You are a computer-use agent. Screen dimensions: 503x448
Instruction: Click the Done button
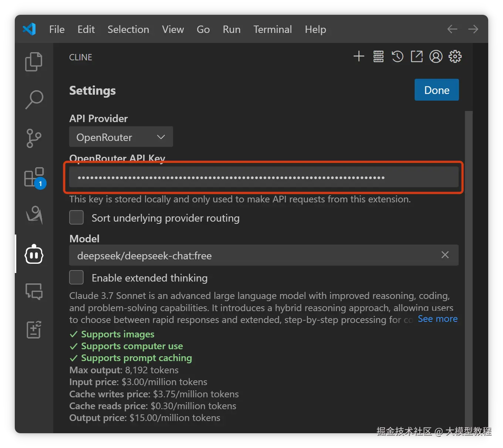coord(437,90)
